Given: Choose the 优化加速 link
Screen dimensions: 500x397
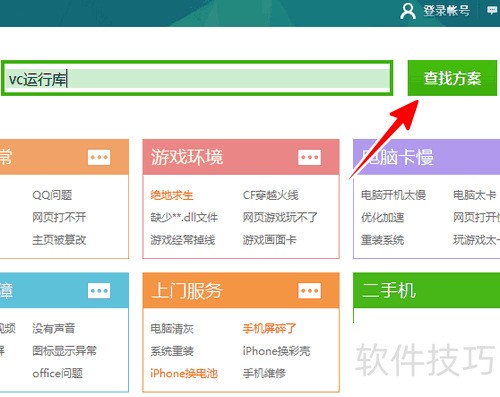Looking at the screenshot, I should (x=383, y=217).
